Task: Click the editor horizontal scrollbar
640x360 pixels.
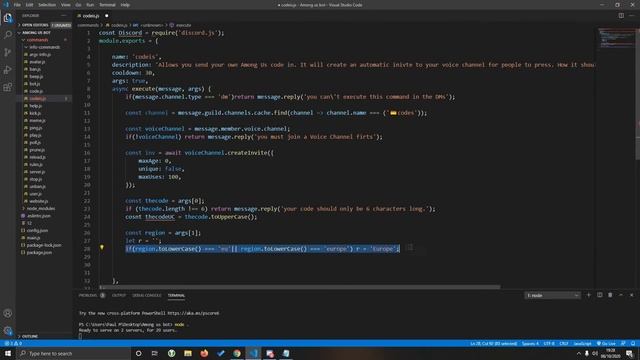Action: point(300,287)
